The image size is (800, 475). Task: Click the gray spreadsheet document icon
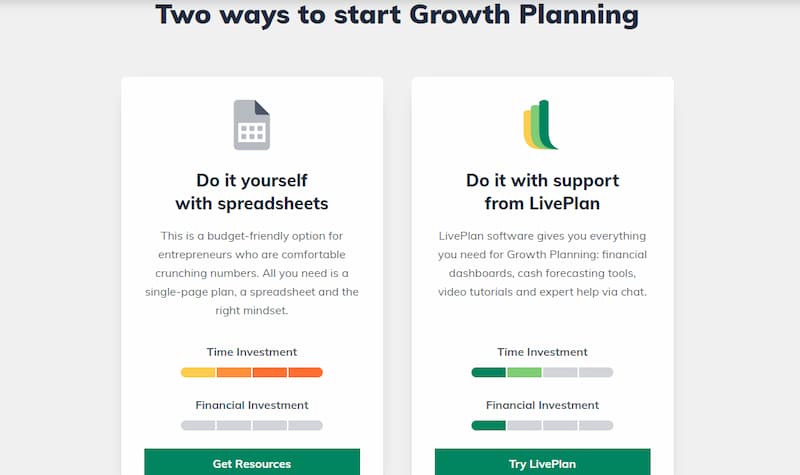[x=252, y=125]
